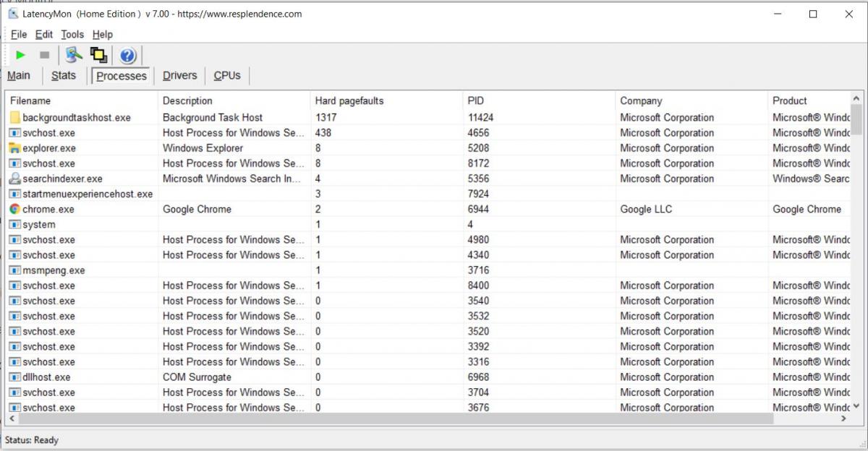Screen dimensions: 868x451
Task: Click PID 11424 cell
Action: 481,117
